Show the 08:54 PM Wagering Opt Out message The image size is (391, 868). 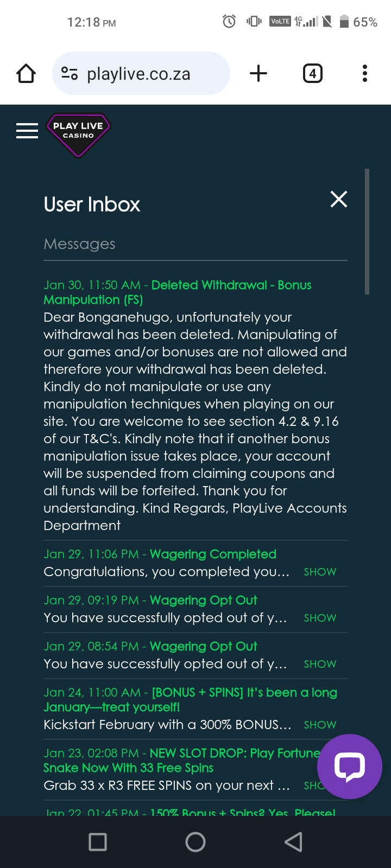[320, 664]
